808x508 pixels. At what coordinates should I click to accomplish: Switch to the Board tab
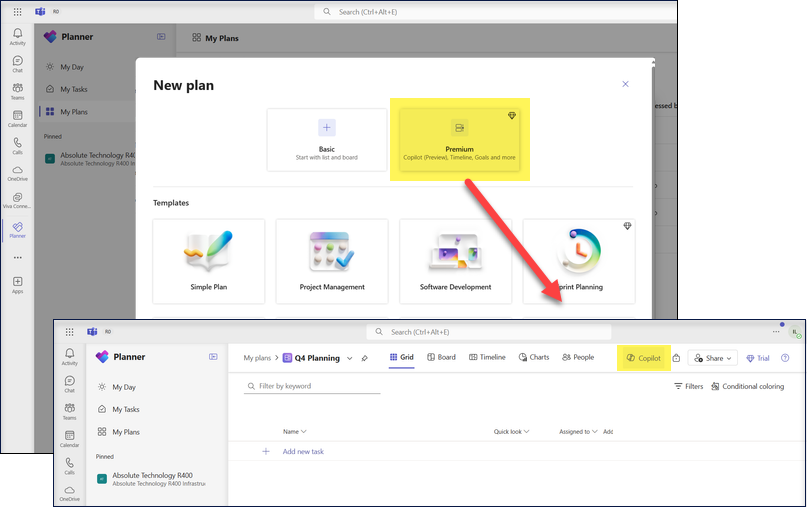click(441, 357)
